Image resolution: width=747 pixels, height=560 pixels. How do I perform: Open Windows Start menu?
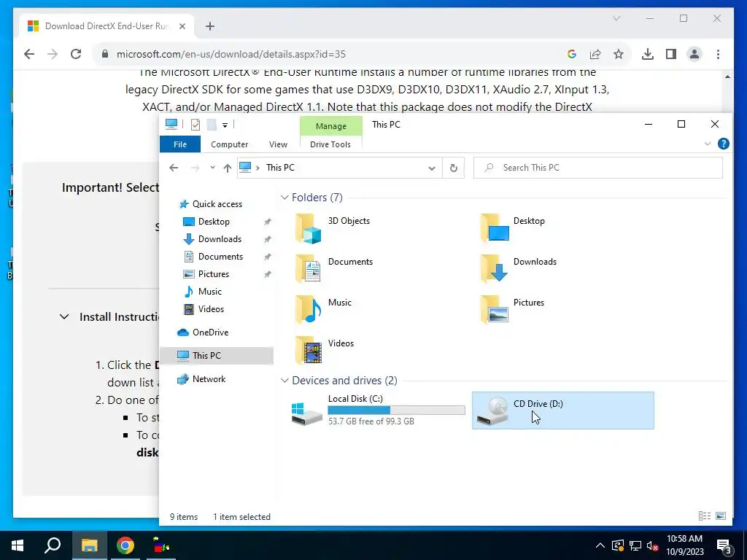coord(18,545)
